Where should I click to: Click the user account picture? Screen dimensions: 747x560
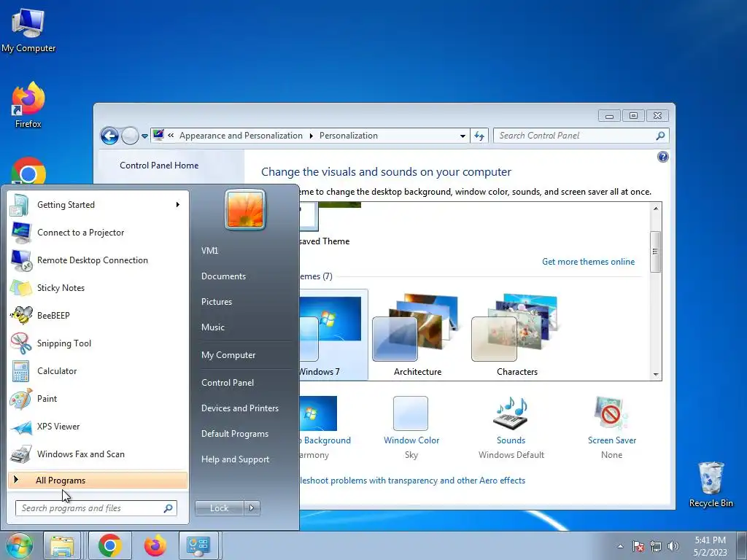(x=245, y=209)
